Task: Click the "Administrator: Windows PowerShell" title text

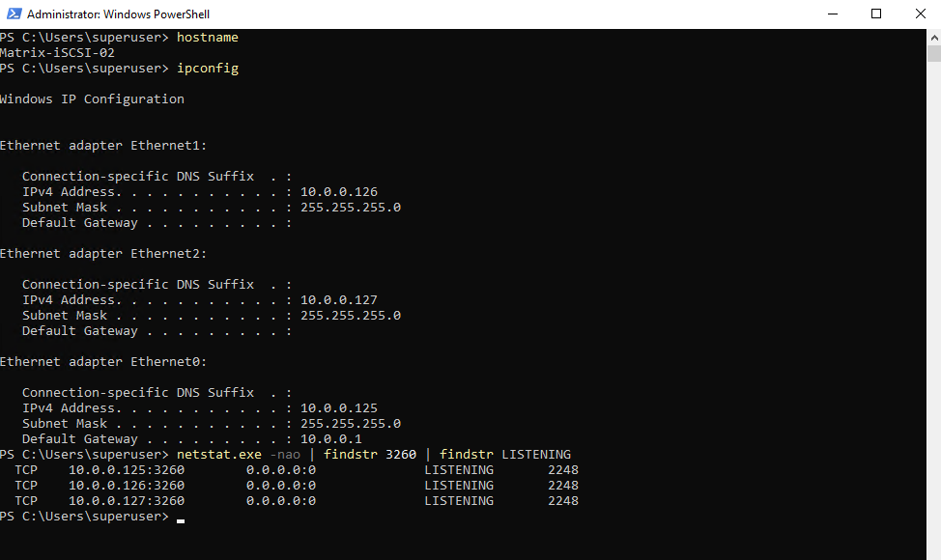Action: point(118,14)
